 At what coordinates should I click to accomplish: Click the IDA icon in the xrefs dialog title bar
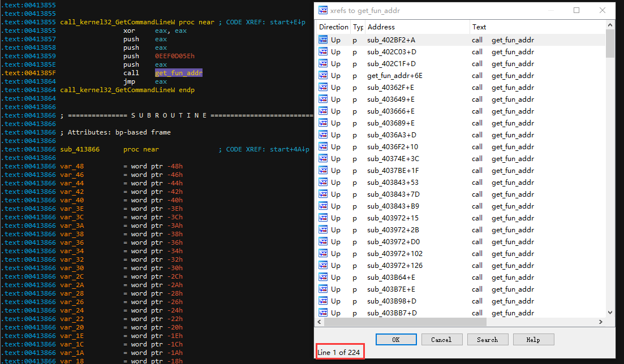(x=322, y=10)
